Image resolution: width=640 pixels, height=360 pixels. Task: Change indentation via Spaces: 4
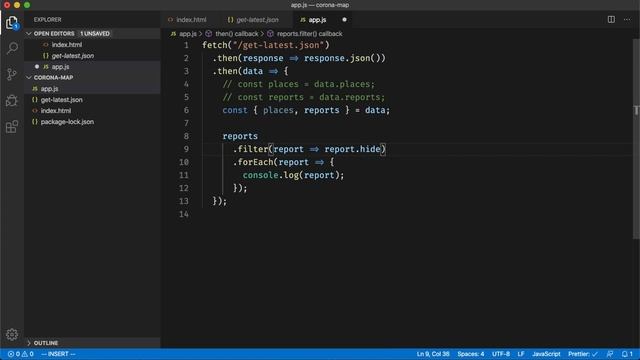tap(471, 354)
